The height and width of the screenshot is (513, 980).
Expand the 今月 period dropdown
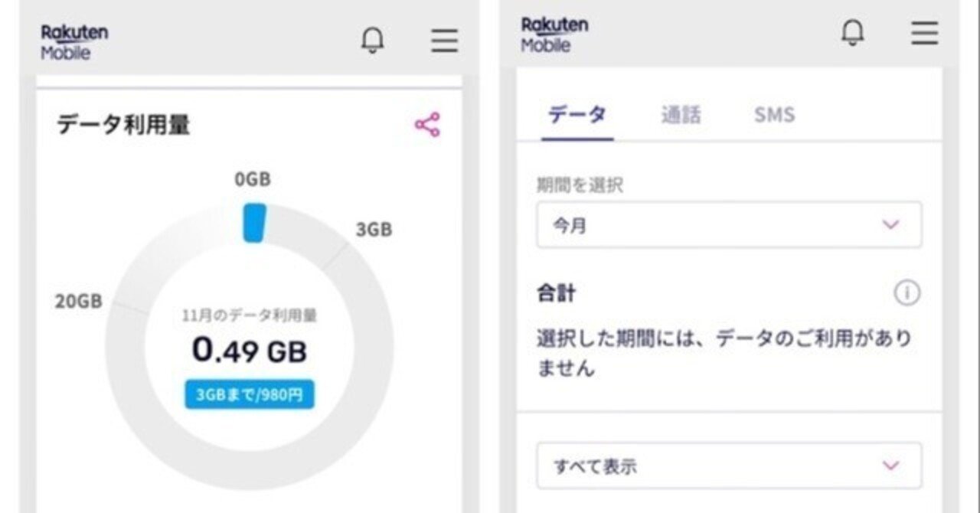click(728, 224)
